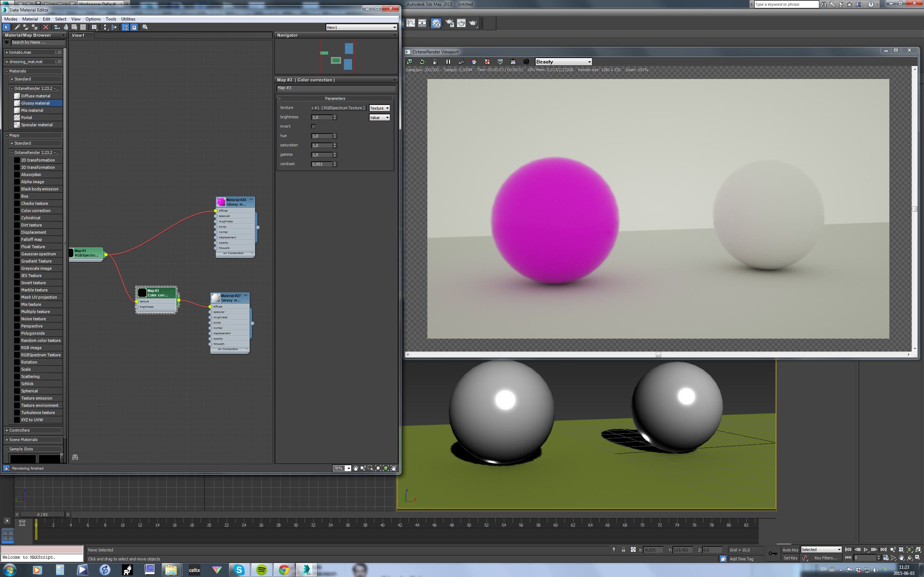Screen dimensions: 924x577
Task: Open the Beauty render pass dropdown
Action: tap(563, 62)
